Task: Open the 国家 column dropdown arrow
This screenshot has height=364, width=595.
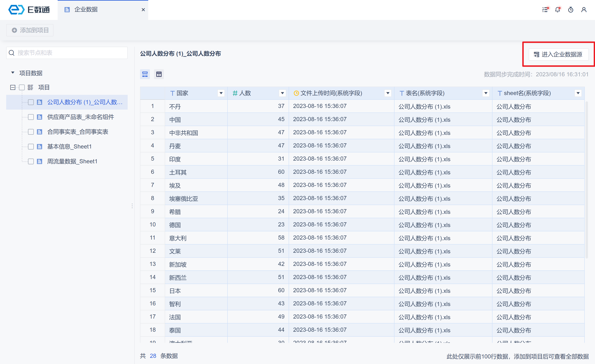Action: point(221,93)
